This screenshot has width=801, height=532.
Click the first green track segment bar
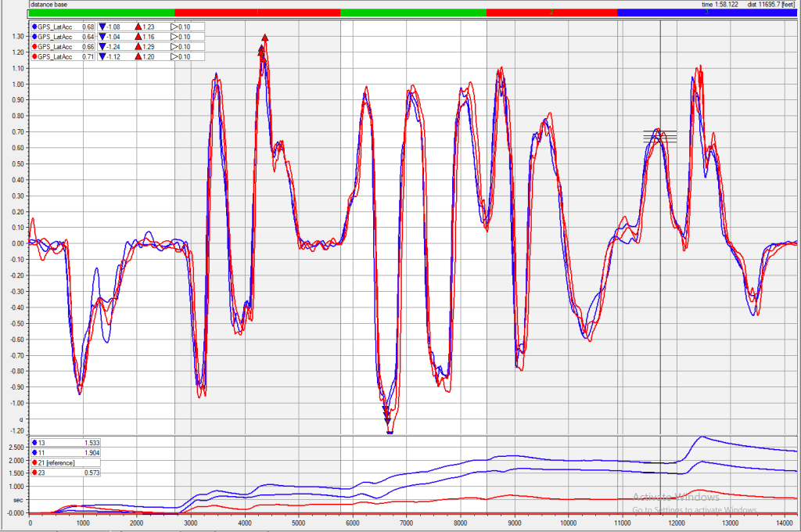(102, 13)
